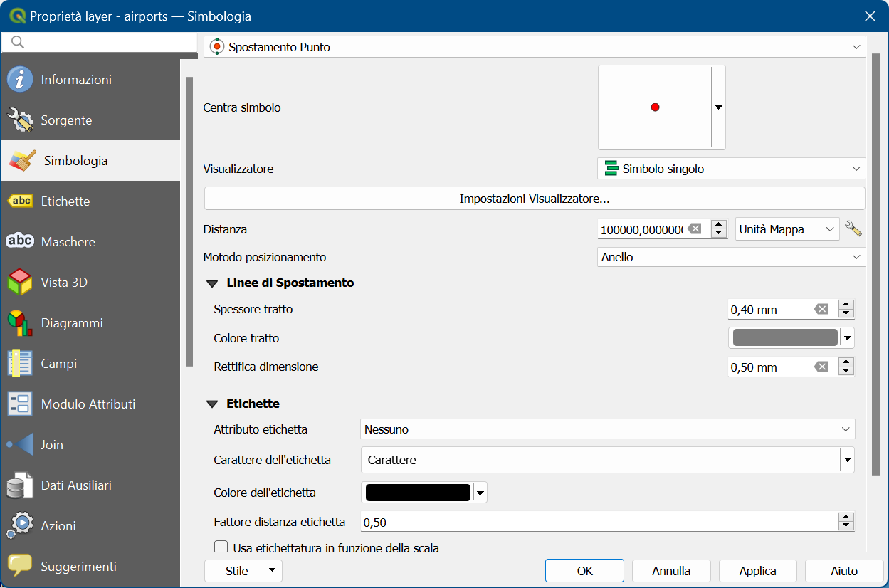Open the Diagrammi tab

point(90,323)
